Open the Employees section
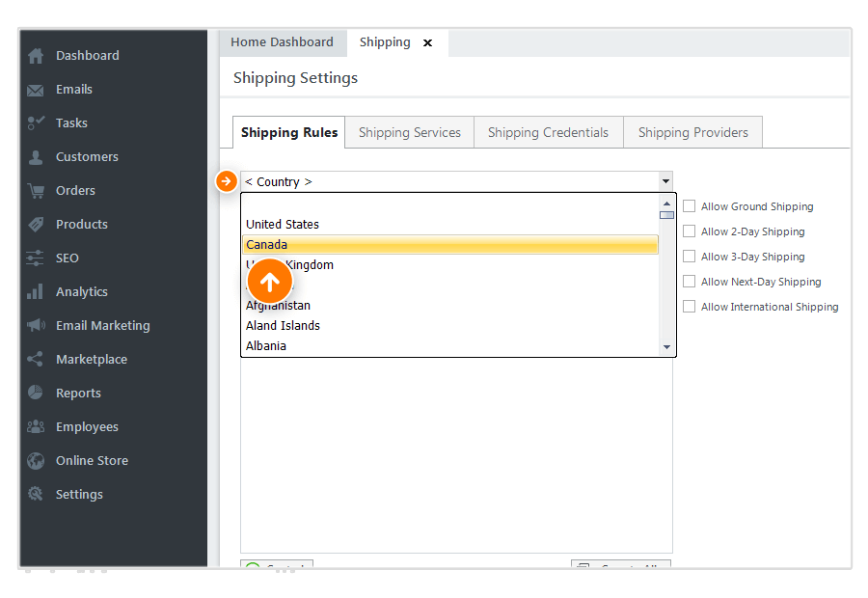 pyautogui.click(x=87, y=427)
